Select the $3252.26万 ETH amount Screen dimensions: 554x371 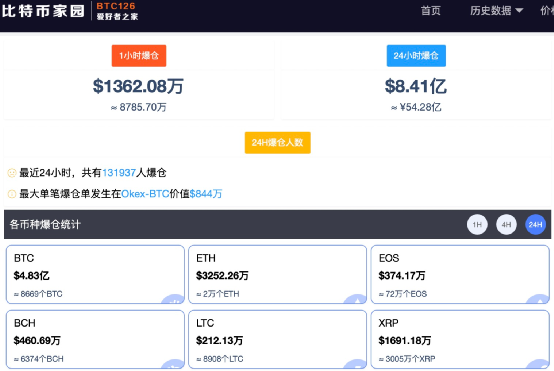[222, 275]
